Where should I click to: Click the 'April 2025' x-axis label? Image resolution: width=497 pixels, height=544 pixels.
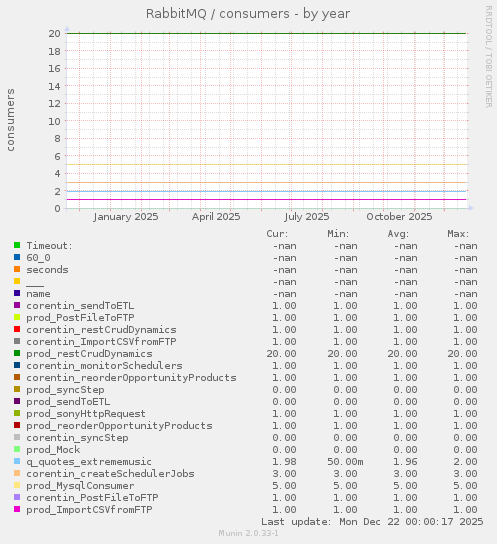[x=216, y=217]
